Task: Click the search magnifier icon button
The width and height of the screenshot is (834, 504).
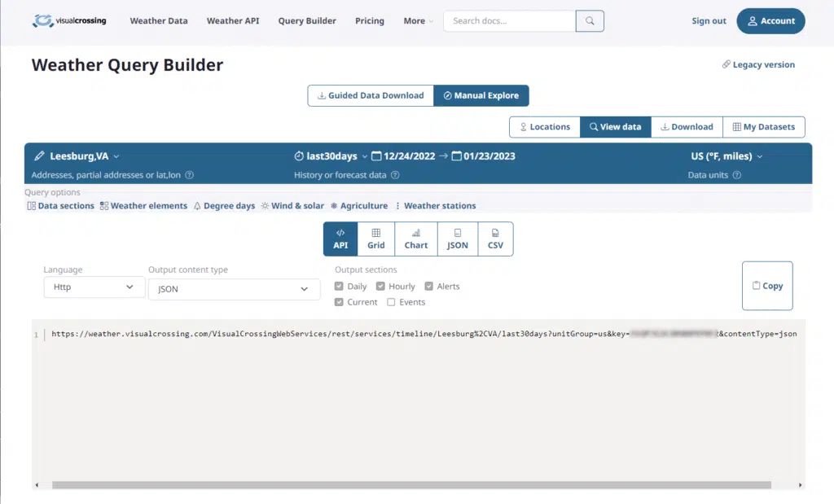Action: point(590,21)
